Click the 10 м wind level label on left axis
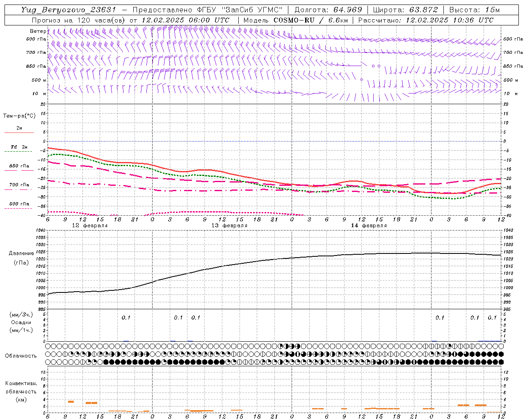525x420 pixels. tap(39, 94)
